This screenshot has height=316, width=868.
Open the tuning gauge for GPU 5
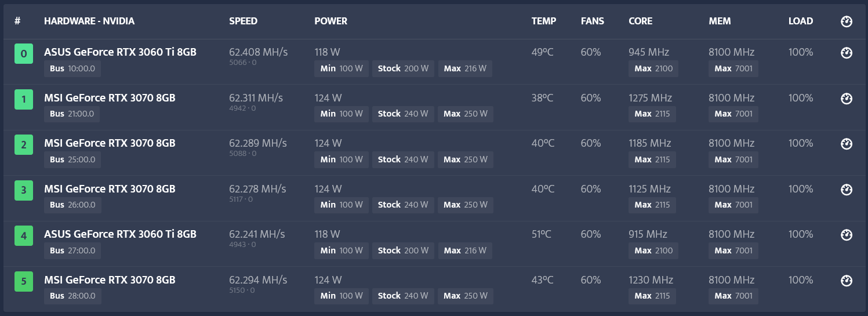[x=846, y=281]
